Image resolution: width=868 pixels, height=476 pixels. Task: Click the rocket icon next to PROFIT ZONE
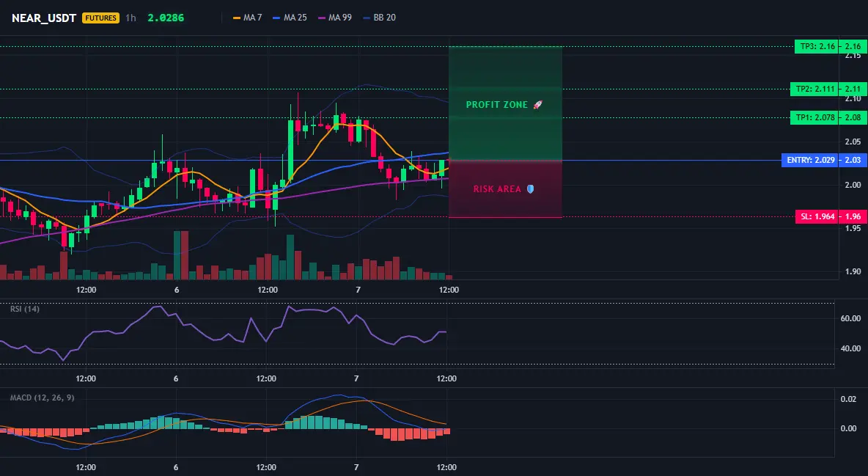[x=537, y=105]
